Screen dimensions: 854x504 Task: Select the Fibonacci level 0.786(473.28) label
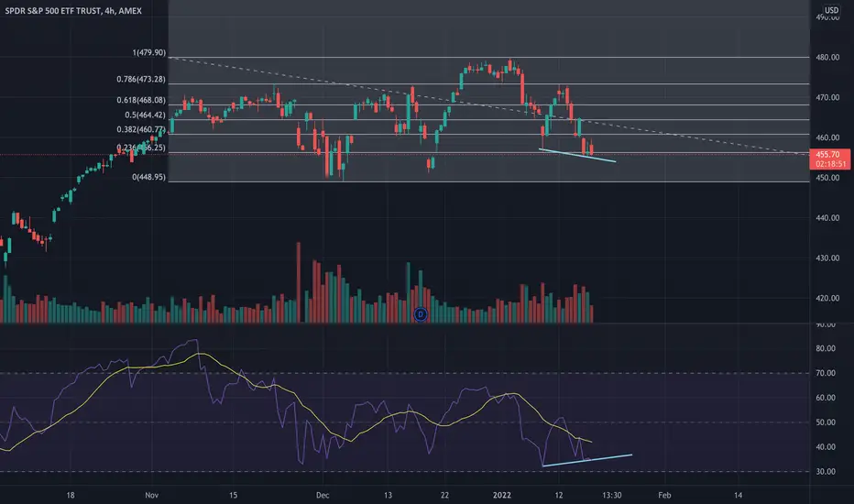[141, 80]
